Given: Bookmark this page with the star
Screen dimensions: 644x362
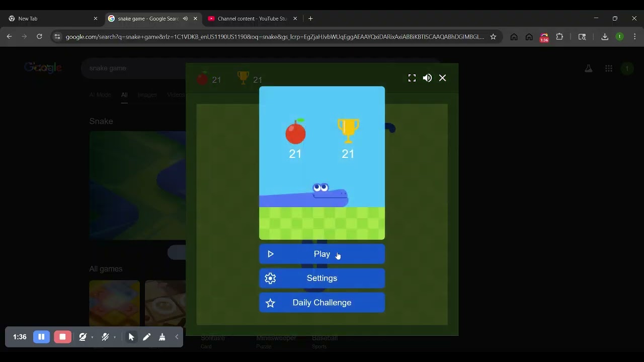Looking at the screenshot, I should 493,37.
